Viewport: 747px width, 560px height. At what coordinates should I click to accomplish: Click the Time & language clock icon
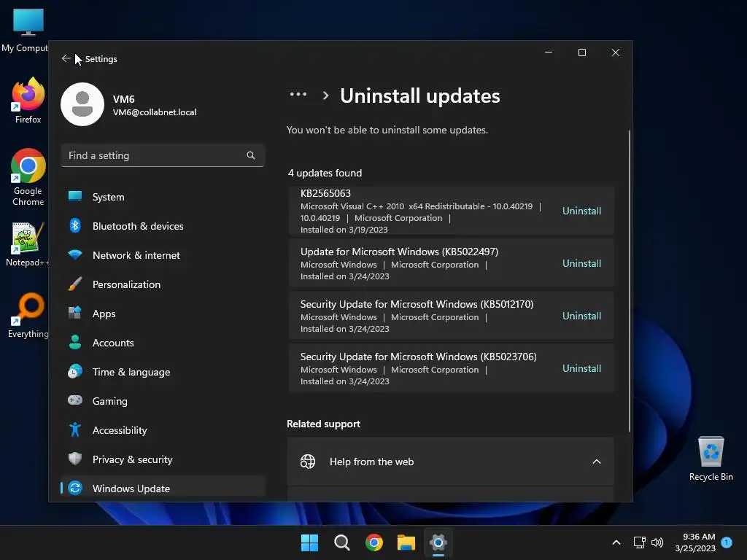pos(75,371)
